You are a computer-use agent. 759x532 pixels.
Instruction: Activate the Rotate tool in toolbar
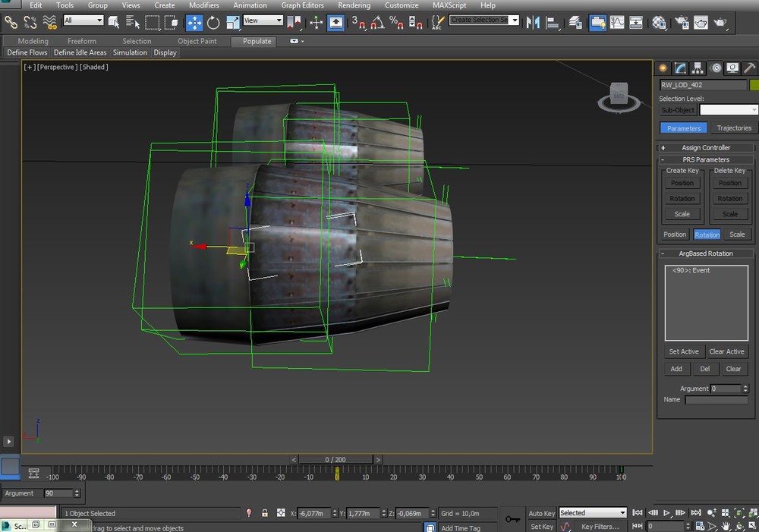pos(213,23)
